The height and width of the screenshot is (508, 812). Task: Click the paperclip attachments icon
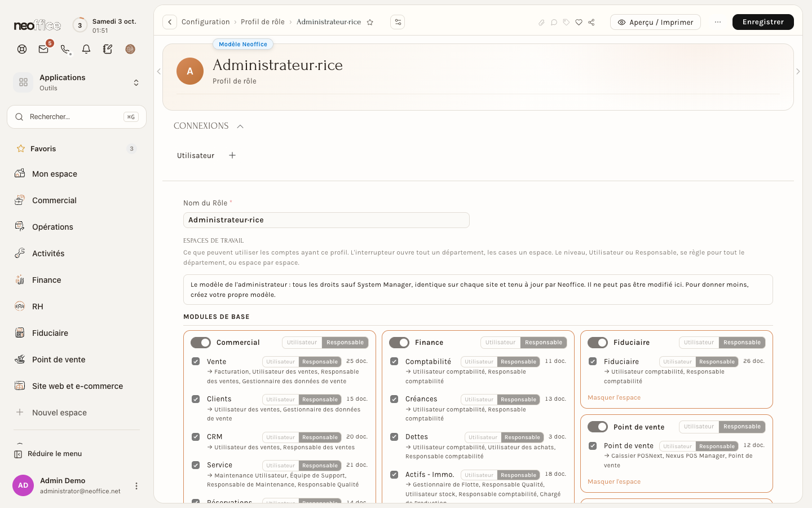point(541,23)
